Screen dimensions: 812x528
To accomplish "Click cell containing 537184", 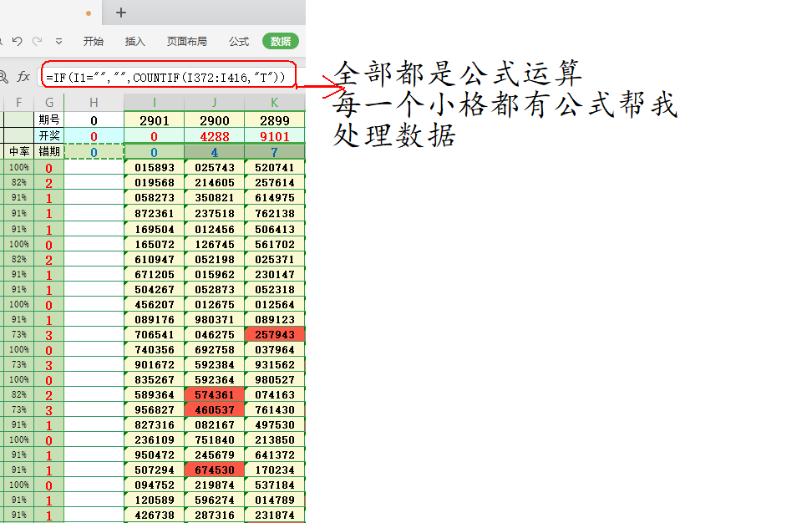I will click(275, 485).
